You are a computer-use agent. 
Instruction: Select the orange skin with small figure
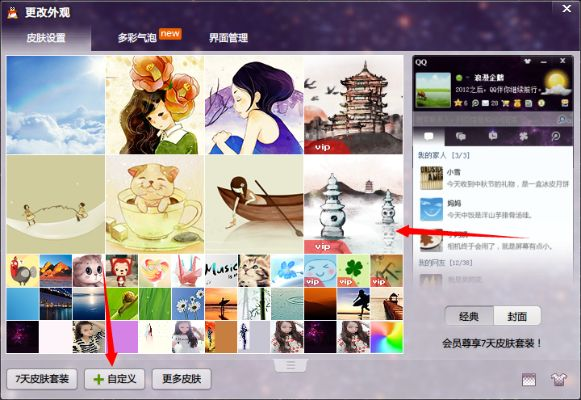[x=221, y=337]
